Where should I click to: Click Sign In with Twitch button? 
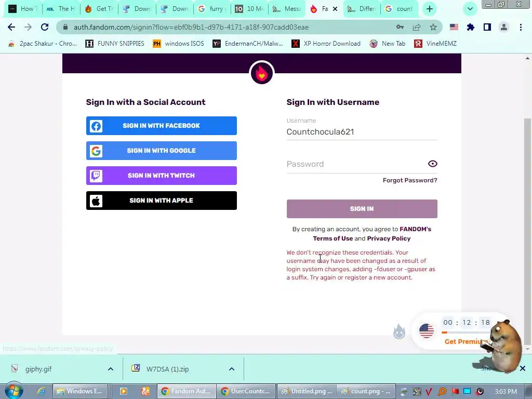tap(161, 176)
